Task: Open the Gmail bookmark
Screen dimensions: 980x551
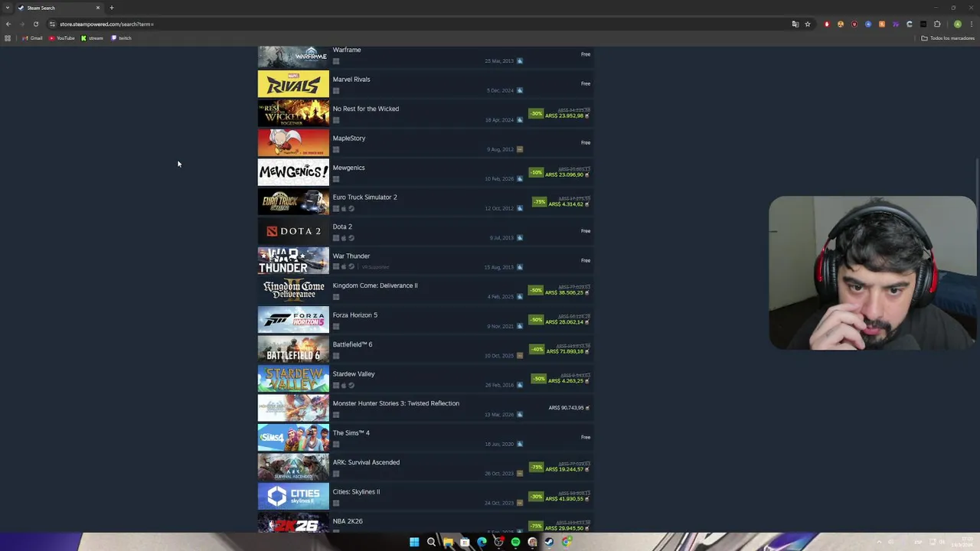Action: (33, 38)
